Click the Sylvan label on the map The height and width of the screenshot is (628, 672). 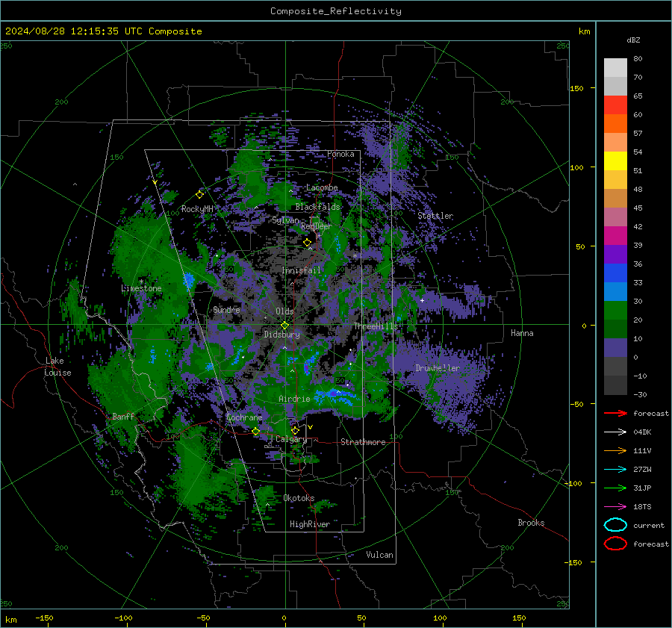point(285,220)
